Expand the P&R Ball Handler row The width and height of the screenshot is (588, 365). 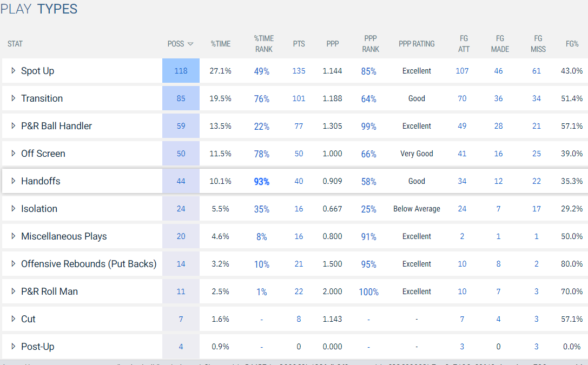13,126
